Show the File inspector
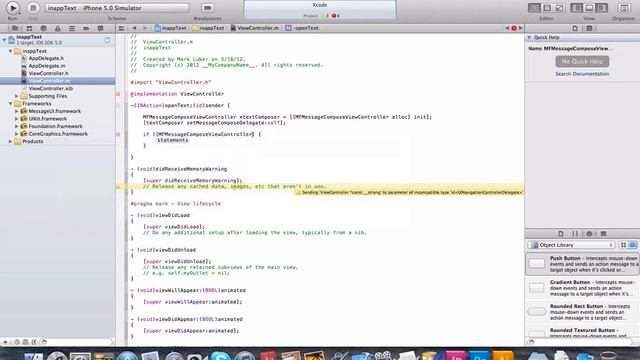Viewport: 640px width, 360px height. pyautogui.click(x=575, y=28)
